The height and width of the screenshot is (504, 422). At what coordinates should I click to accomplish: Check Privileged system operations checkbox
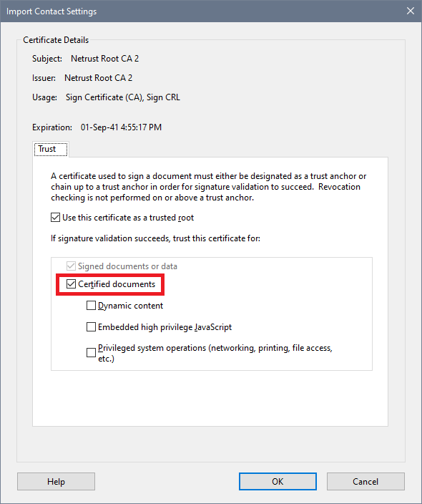92,353
